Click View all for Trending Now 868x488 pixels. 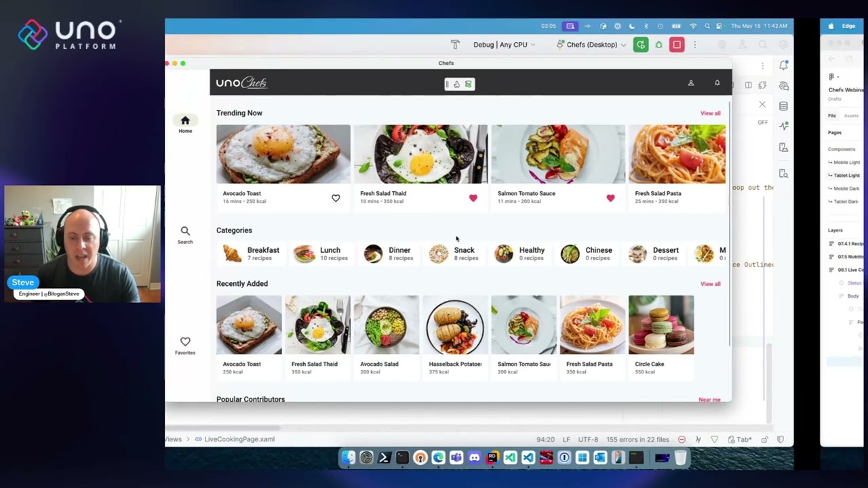[x=710, y=113]
